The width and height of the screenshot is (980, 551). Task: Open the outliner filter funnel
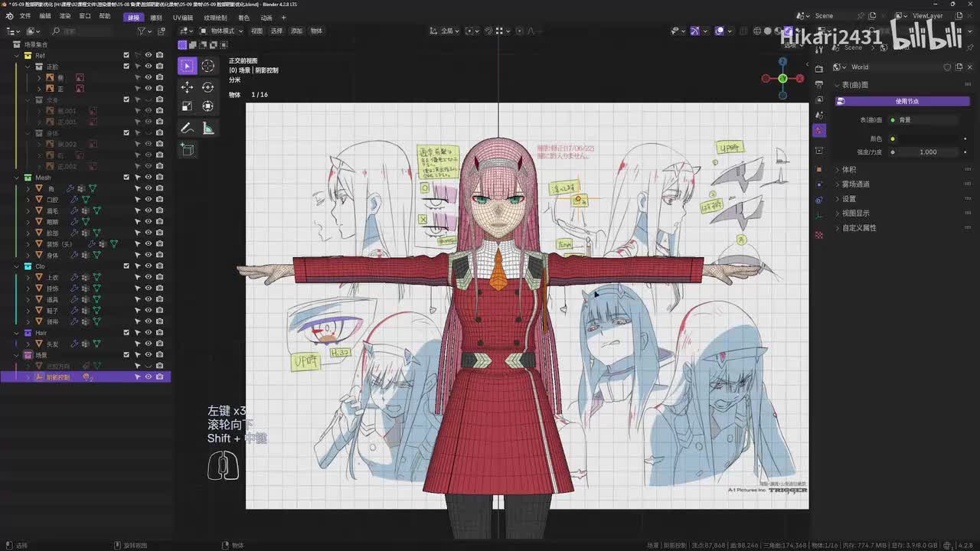pyautogui.click(x=141, y=31)
